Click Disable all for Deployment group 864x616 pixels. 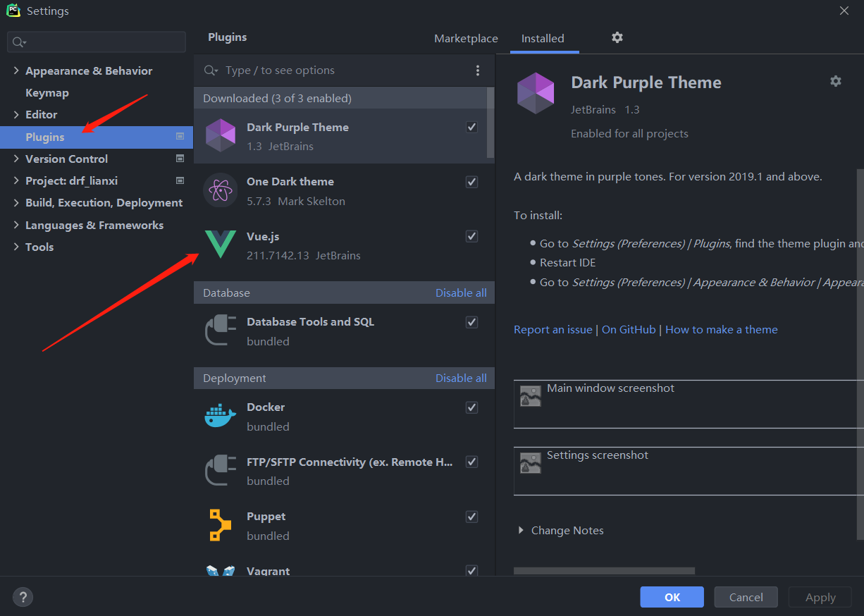point(461,378)
